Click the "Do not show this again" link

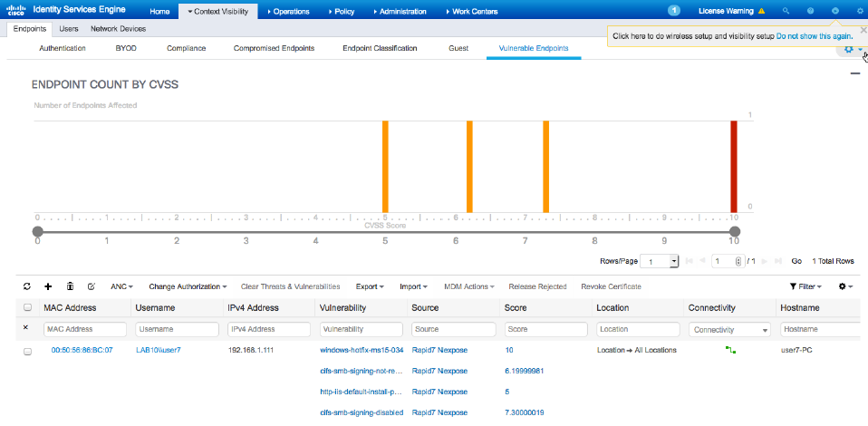[x=814, y=36]
